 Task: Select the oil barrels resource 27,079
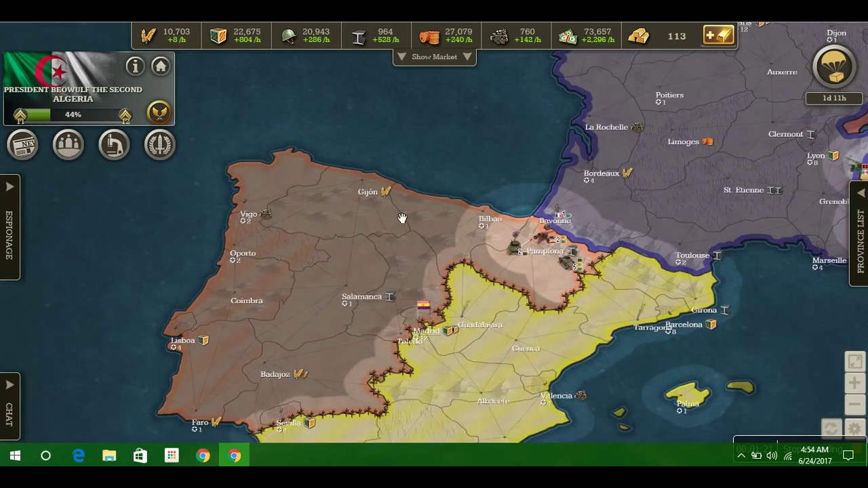pos(446,36)
